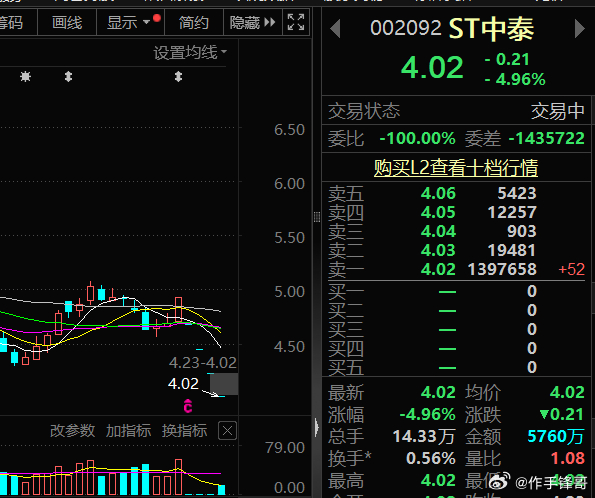Collapse the quote panel using side arrow
Image resolution: width=595 pixels, height=498 pixels.
(317, 428)
